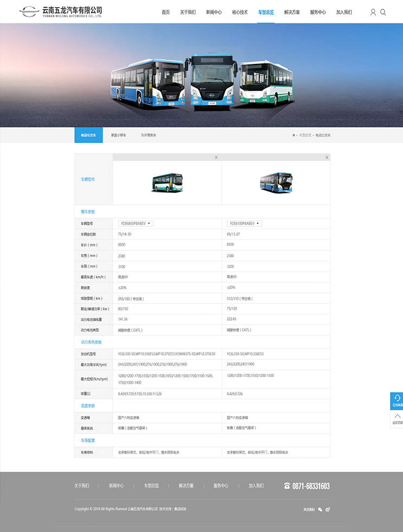Screen dimensions: 403x532
Task: Click the breadcrumb home icon
Action: (294, 135)
